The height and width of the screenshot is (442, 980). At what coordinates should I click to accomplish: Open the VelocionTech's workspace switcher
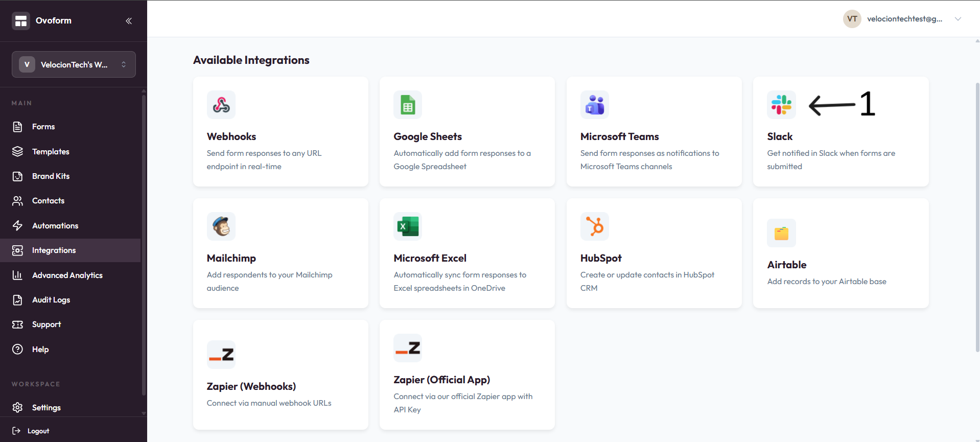point(74,64)
